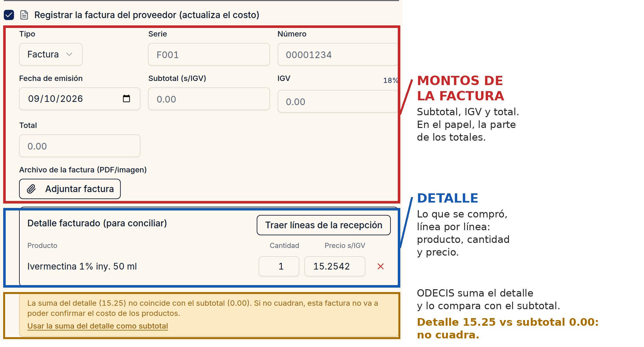
Task: Edit the Cantidad field for Ivermectina
Action: (279, 266)
